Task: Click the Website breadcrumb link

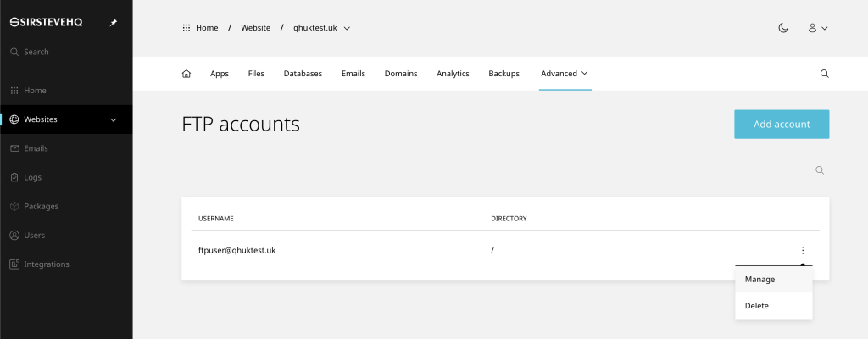Action: [256, 28]
